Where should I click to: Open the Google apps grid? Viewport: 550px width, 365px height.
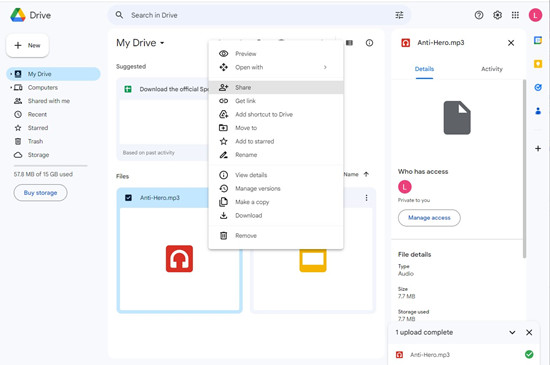click(x=515, y=15)
